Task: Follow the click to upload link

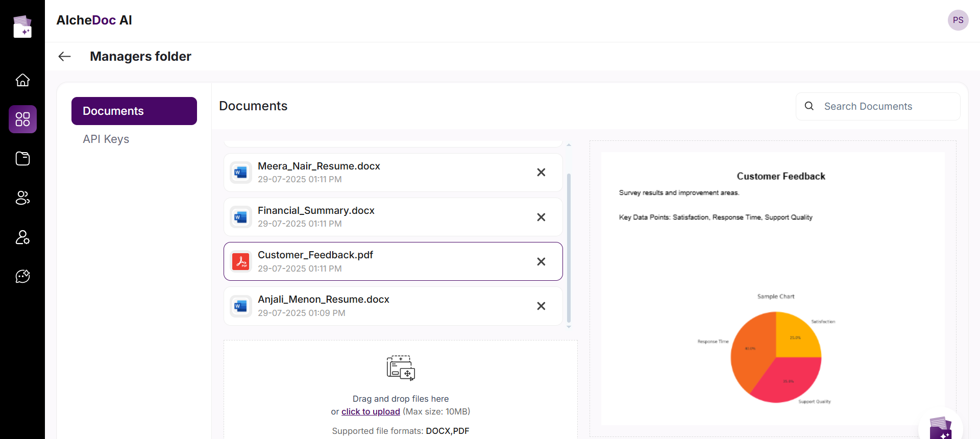Action: click(x=371, y=411)
